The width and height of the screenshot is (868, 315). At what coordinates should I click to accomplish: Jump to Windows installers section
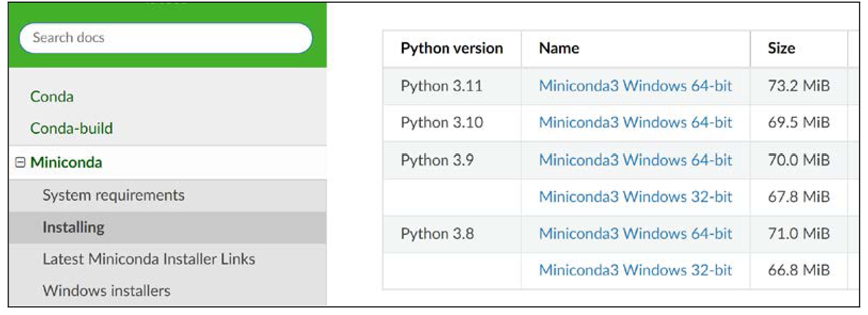coord(107,290)
